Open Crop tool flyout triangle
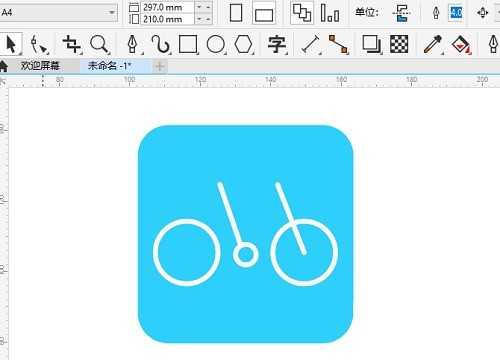Viewport: 500px width, 360px height. coord(81,53)
